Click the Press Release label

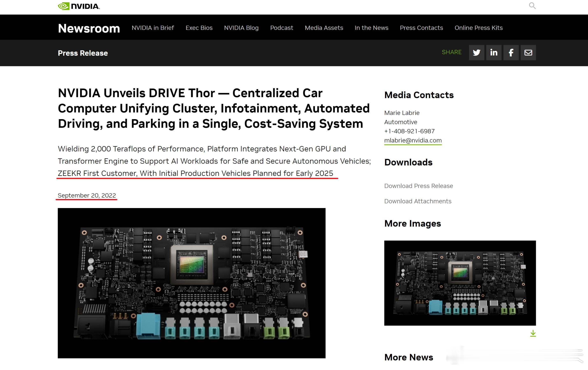point(83,53)
